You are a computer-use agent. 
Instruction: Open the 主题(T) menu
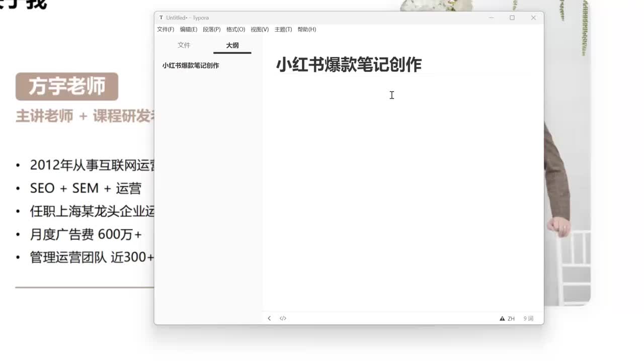[283, 30]
